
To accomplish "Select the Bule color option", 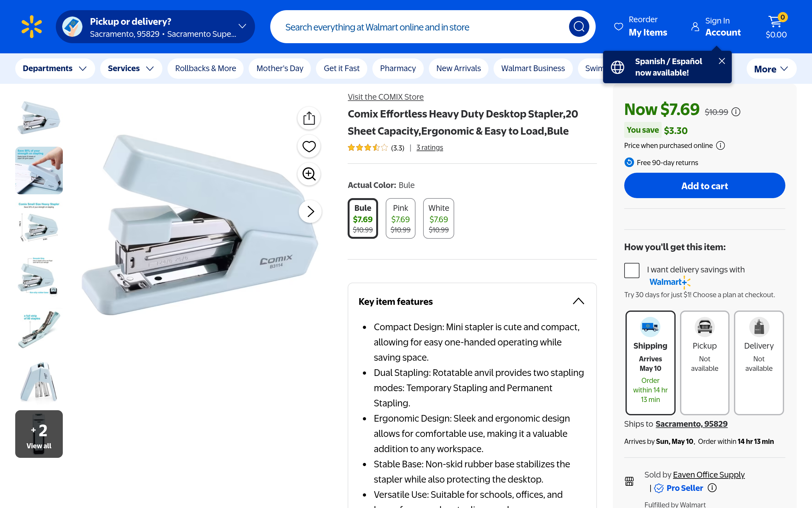I will pyautogui.click(x=363, y=218).
